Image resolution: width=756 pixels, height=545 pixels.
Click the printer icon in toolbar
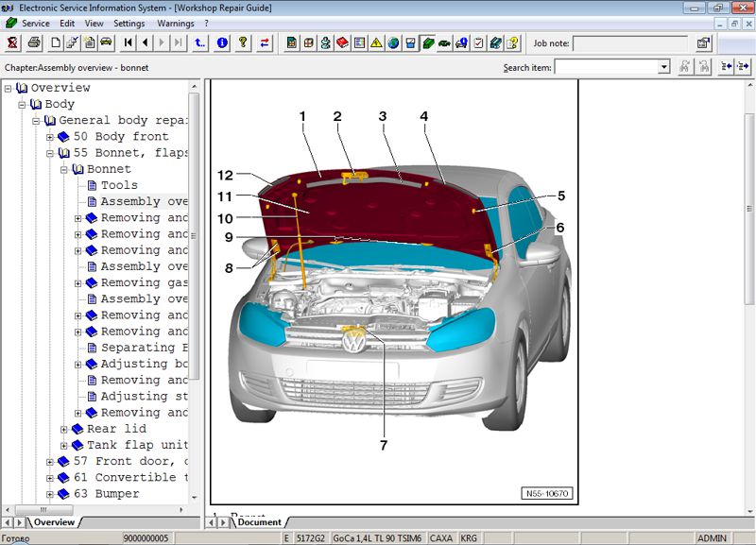pyautogui.click(x=34, y=43)
